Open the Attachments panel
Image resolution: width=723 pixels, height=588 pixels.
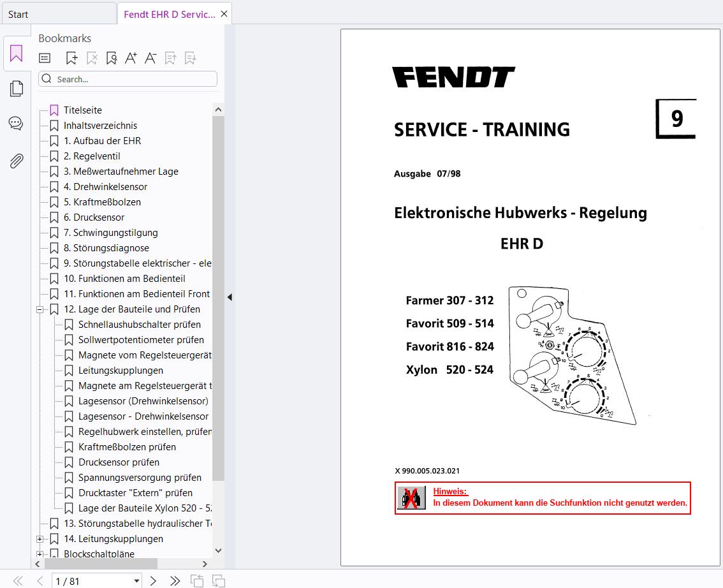(x=16, y=161)
